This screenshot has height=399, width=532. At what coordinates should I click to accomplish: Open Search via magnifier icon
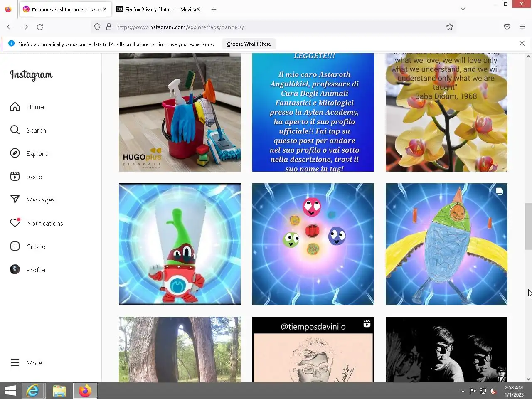point(15,130)
